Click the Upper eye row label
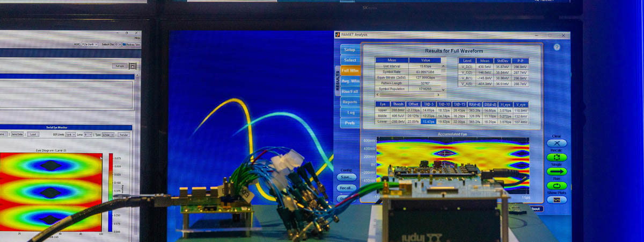The width and height of the screenshot is (644, 242). [383, 110]
